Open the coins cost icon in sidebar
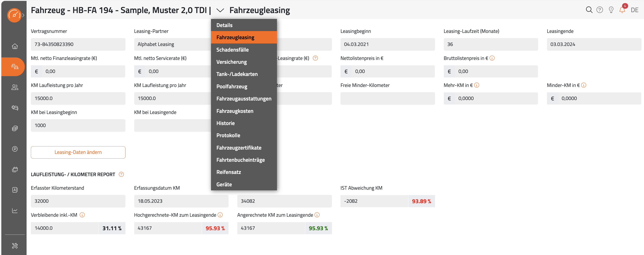 point(15,128)
